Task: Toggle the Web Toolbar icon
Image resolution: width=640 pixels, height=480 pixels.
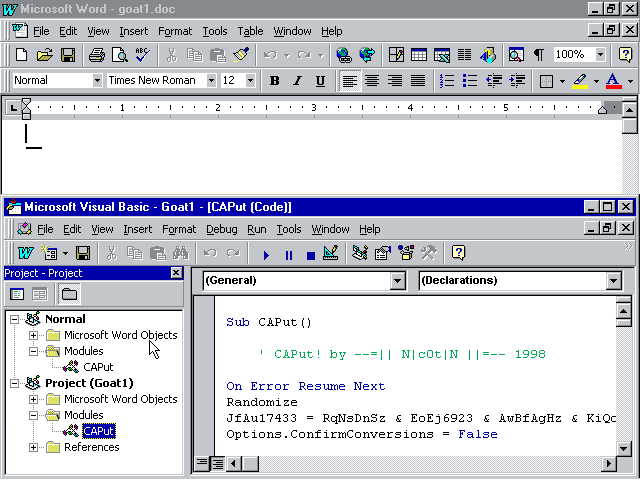Action: point(367,55)
